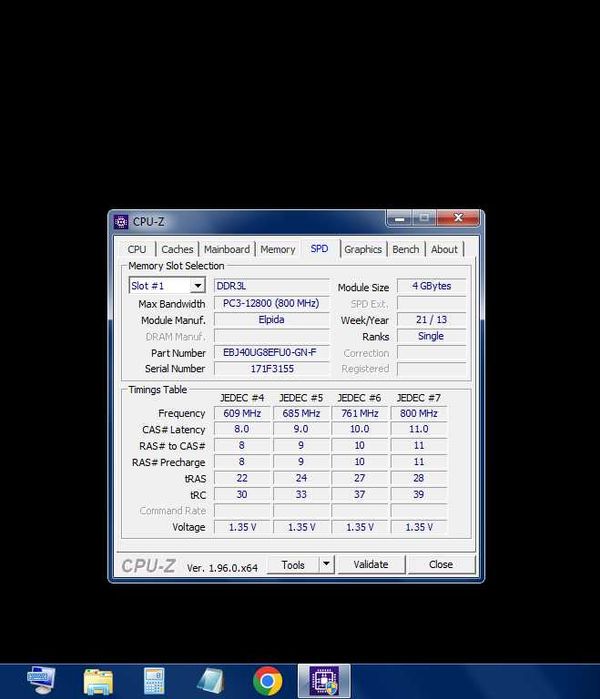Click the JEDEC #4 column header
Image resolution: width=600 pixels, height=699 pixels.
[242, 398]
